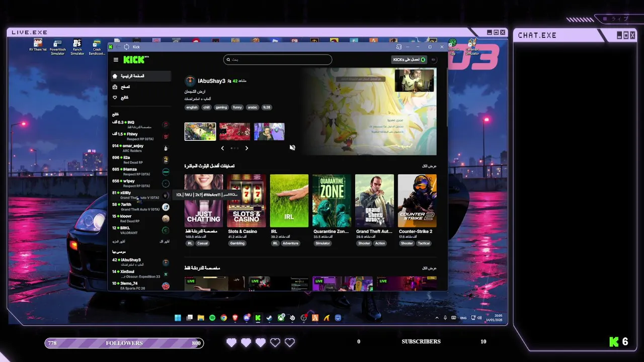Go to previous featured carousel page
This screenshot has width=644, height=362.
(x=222, y=148)
